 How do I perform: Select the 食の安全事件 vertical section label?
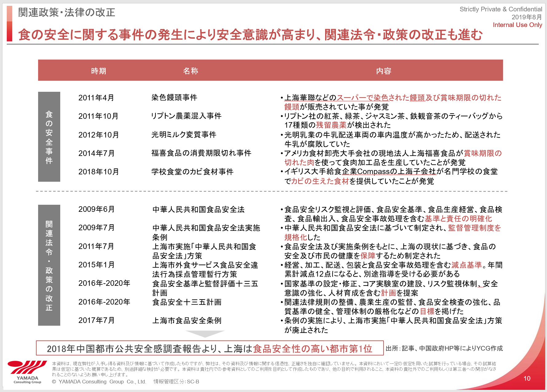click(x=49, y=137)
